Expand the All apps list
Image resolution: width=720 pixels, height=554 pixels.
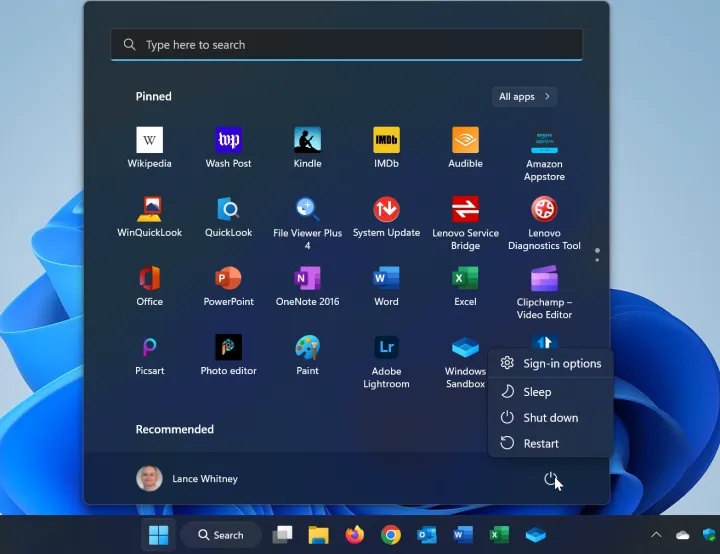pyautogui.click(x=524, y=97)
